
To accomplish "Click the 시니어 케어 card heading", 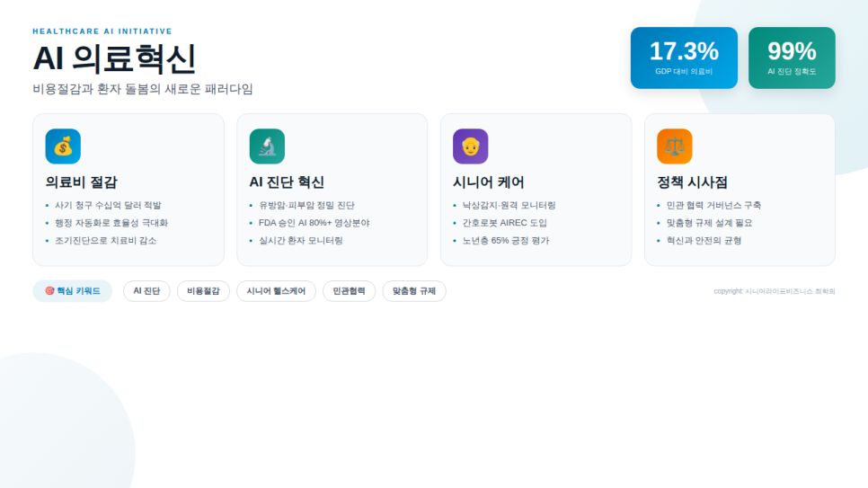I will (x=488, y=182).
